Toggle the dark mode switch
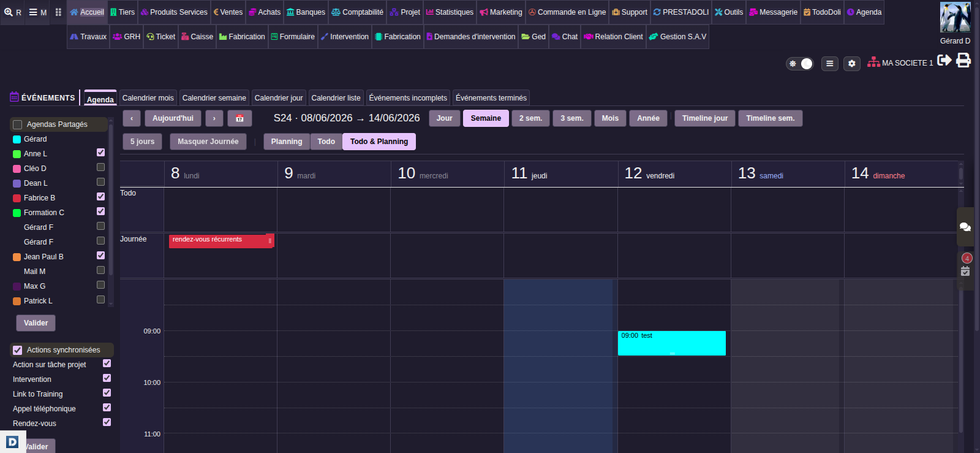This screenshot has width=980, height=453. click(800, 64)
